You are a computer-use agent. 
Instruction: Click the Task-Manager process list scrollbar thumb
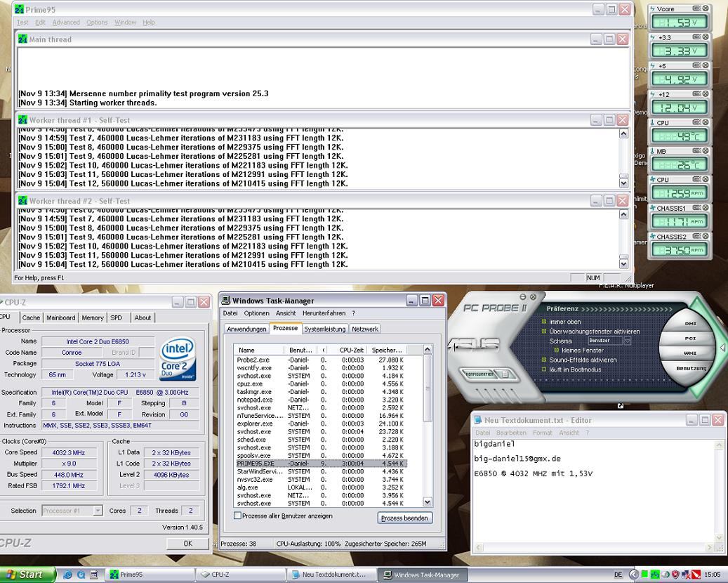click(x=427, y=388)
